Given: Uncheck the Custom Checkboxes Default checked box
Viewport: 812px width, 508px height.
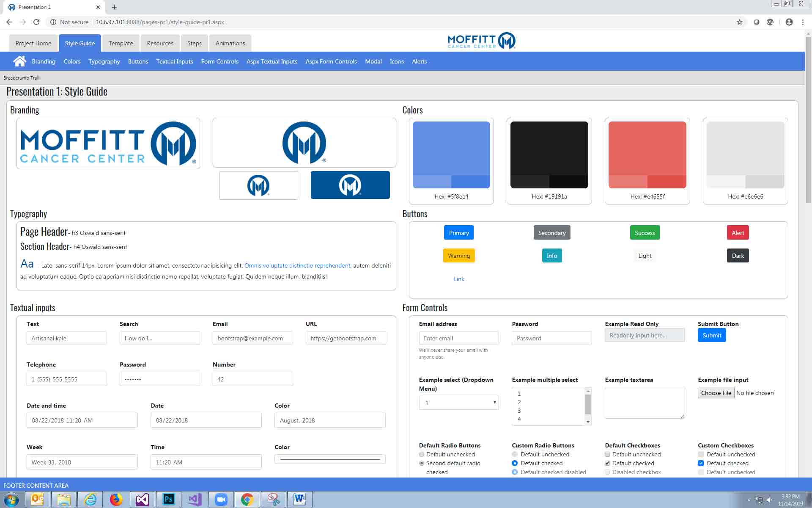Looking at the screenshot, I should pyautogui.click(x=701, y=463).
